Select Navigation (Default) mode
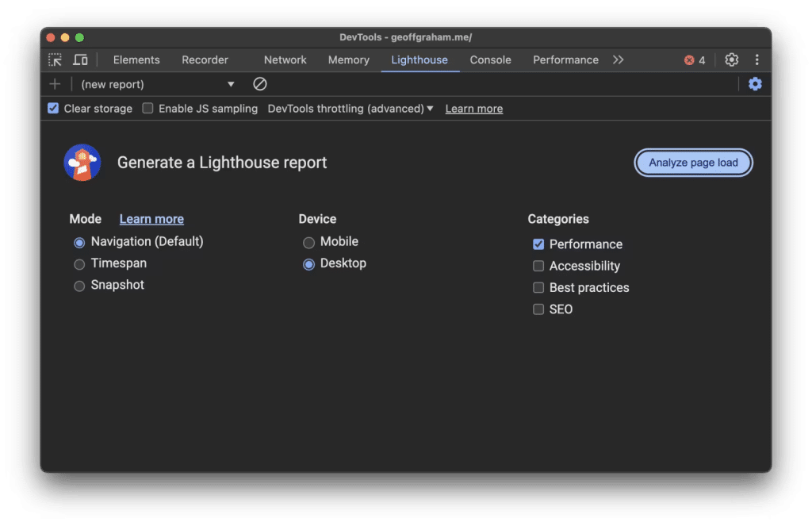This screenshot has width=812, height=526. coord(79,243)
